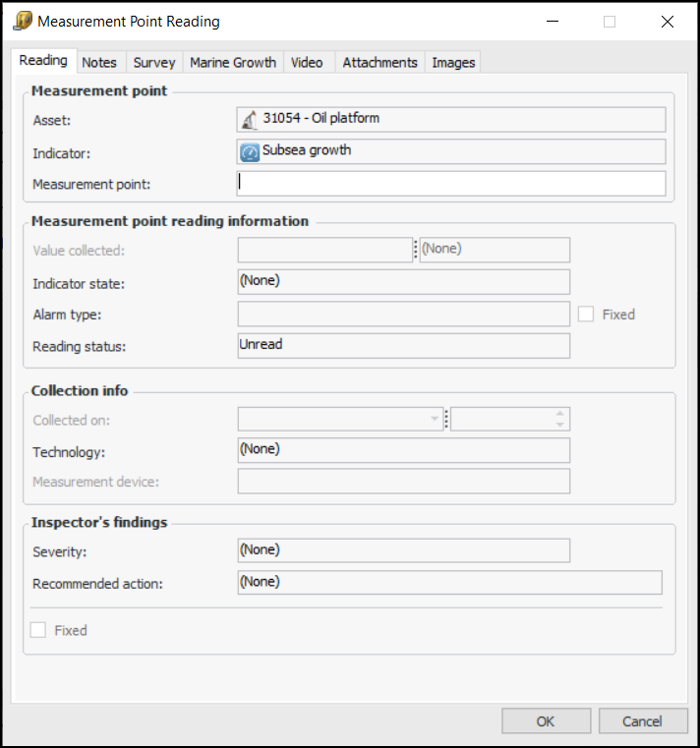
Task: Click the Measurement point input field
Action: (451, 184)
